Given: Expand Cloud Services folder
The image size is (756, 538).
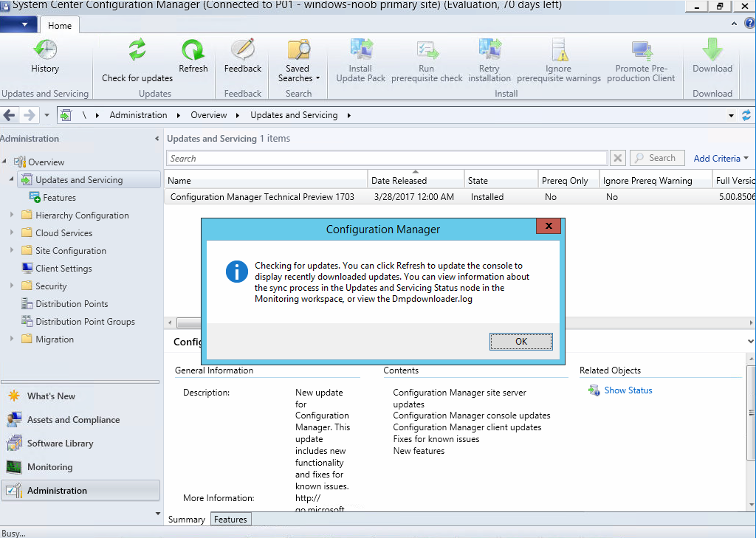Looking at the screenshot, I should click(12, 233).
